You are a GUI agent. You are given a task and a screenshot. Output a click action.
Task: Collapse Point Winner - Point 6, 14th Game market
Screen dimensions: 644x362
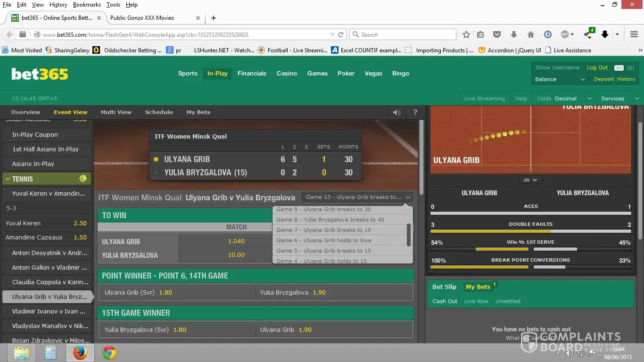(256, 276)
